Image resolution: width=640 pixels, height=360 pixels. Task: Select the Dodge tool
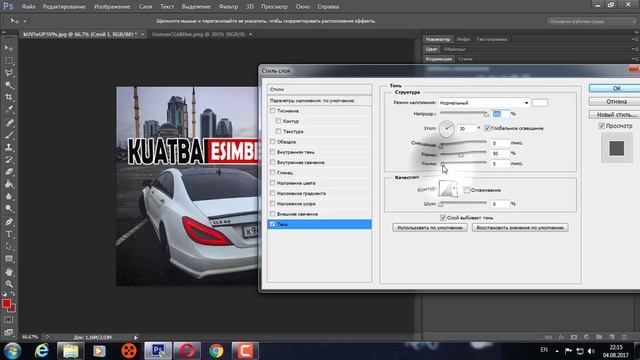pos(9,209)
